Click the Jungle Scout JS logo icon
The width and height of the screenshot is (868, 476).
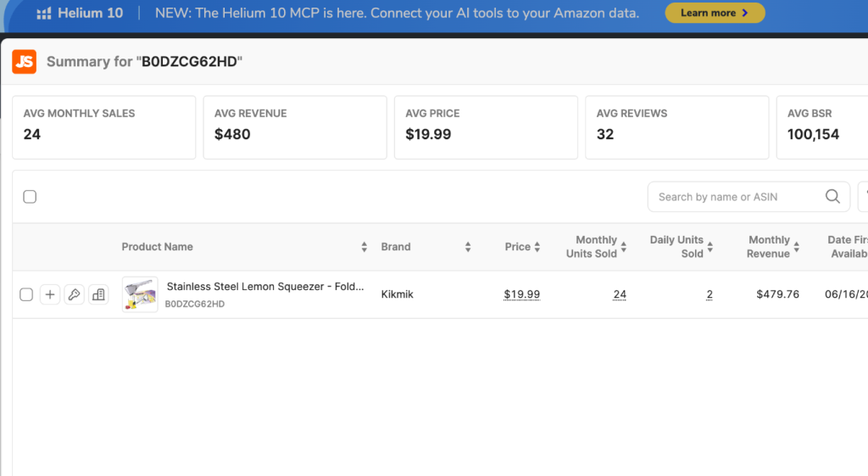pos(25,61)
